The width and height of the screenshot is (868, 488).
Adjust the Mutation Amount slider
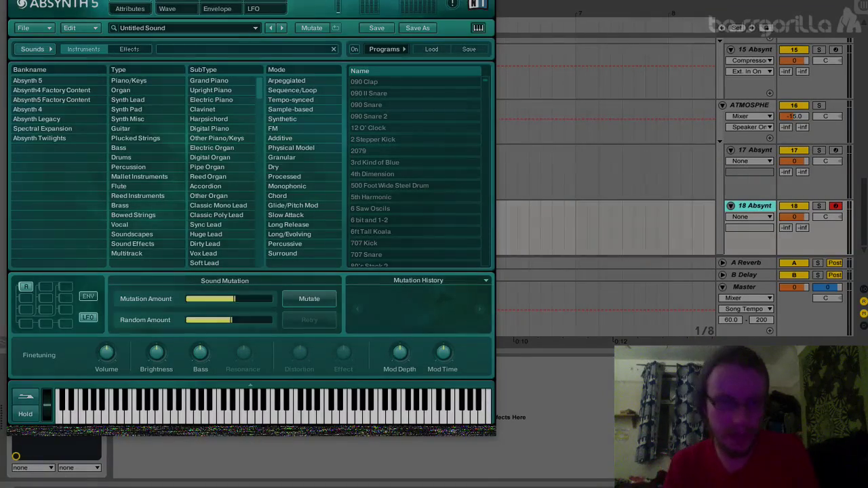[229, 299]
